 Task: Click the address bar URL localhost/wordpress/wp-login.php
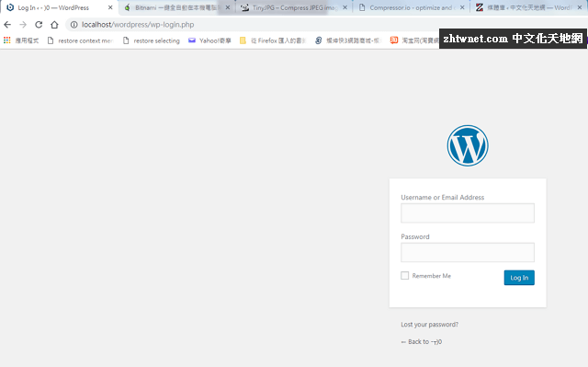(x=138, y=25)
